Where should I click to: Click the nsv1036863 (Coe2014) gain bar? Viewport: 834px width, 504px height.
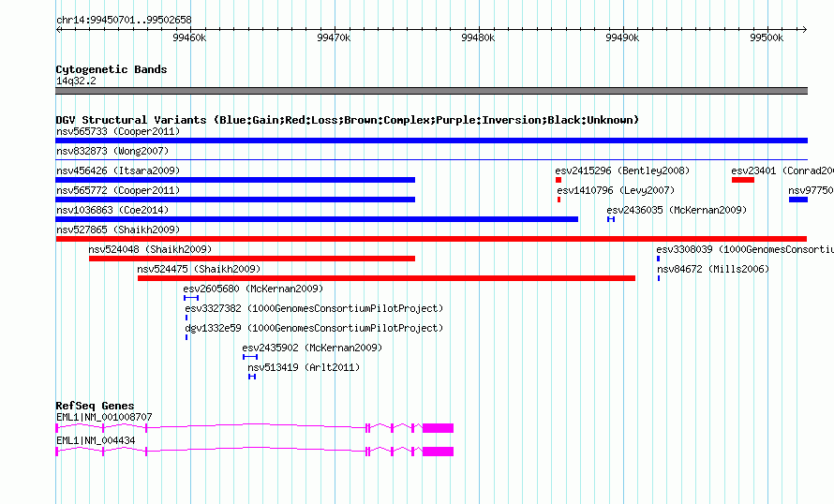pos(317,219)
